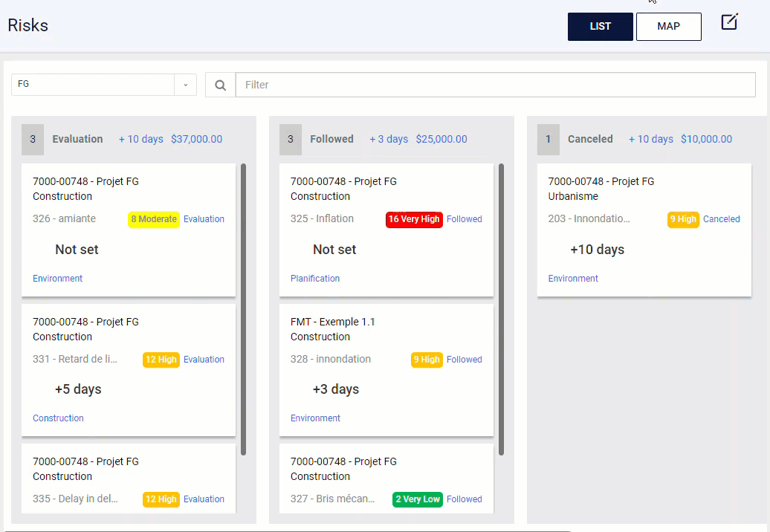Click Environment category on amiante card
This screenshot has width=770, height=532.
point(57,279)
